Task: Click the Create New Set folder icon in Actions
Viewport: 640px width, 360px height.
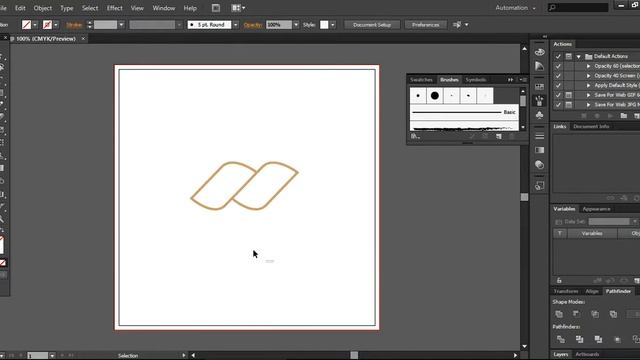Action: (624, 116)
